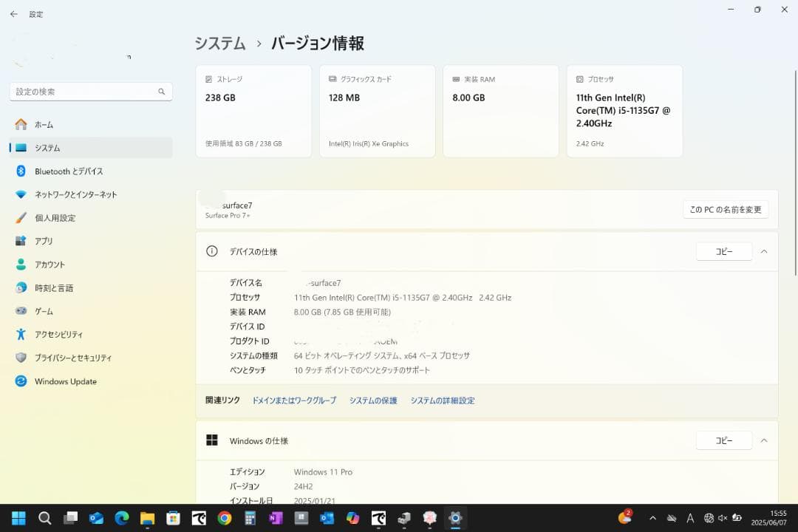Copy the Windows specifications with コピー

[x=723, y=440]
